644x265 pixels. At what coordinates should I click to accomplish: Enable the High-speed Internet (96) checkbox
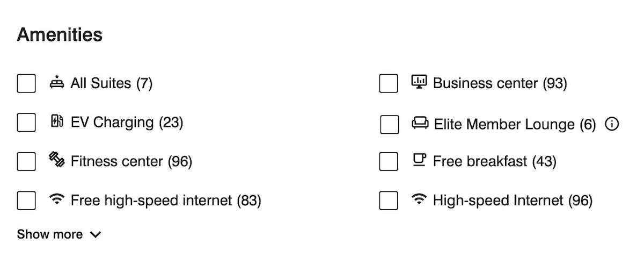(389, 200)
